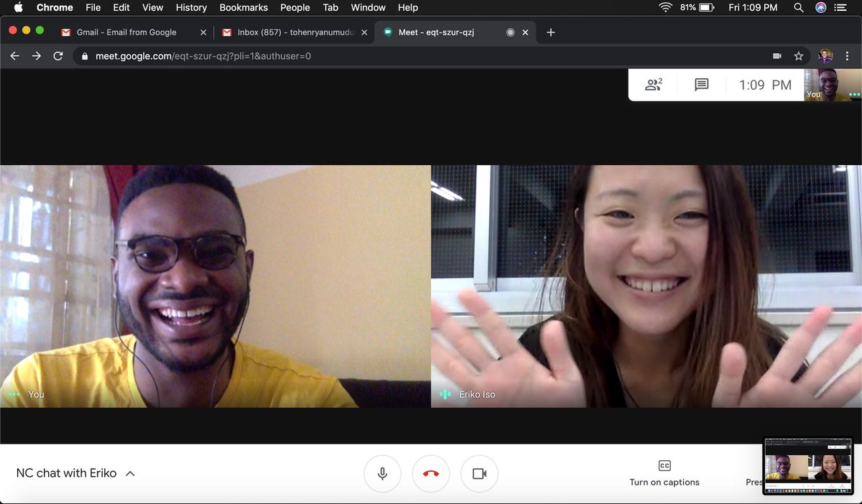The image size is (862, 504).
Task: Open a new Chrome tab
Action: 551,32
